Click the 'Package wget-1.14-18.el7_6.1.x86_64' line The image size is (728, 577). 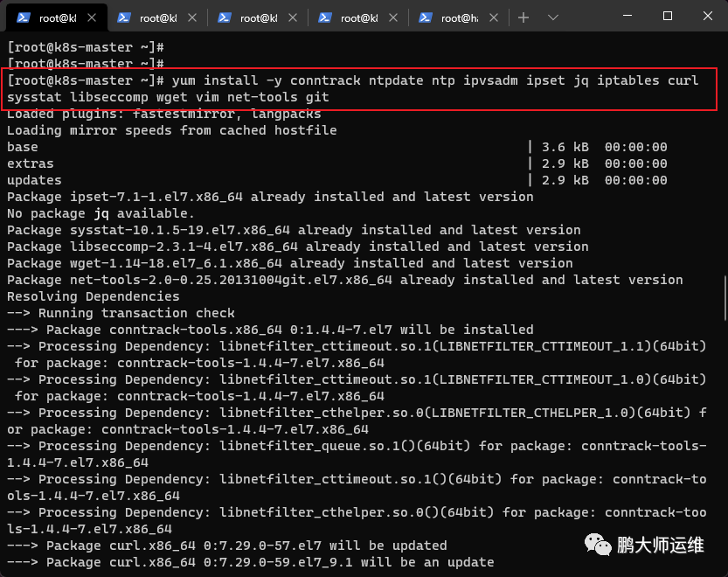(x=290, y=263)
